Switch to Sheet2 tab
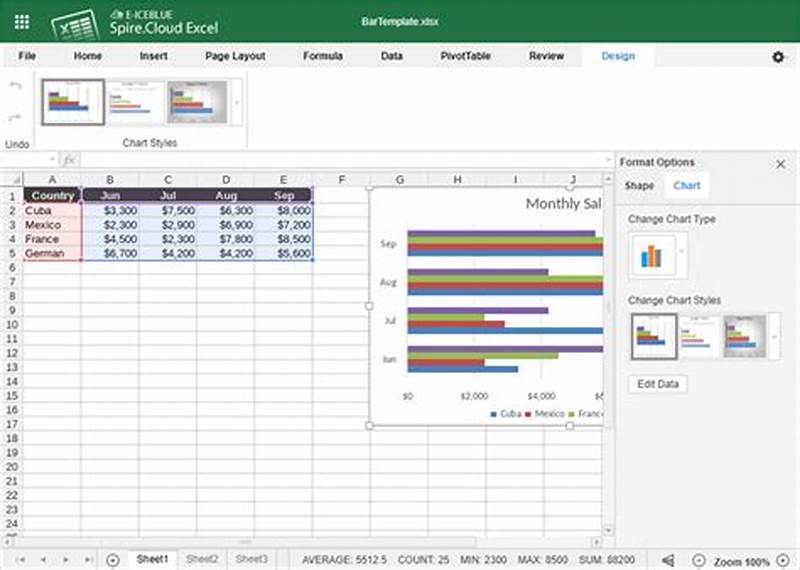 202,559
